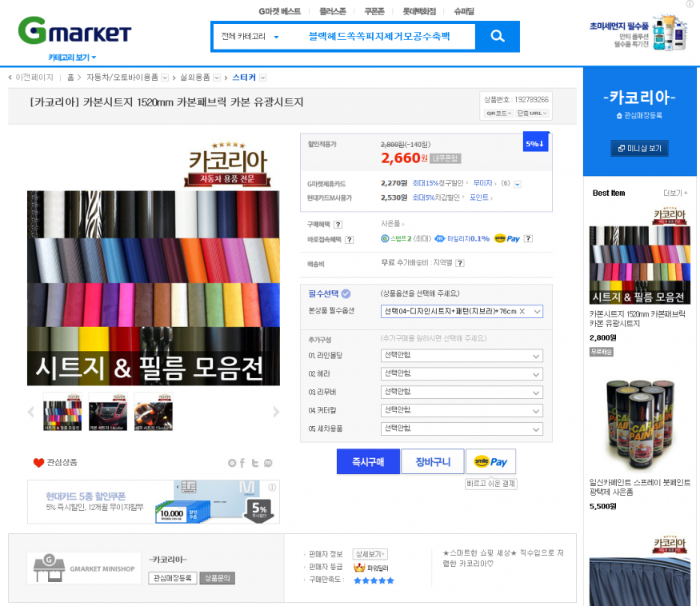Share product via Facebook icon
Image resolution: width=700 pixels, height=606 pixels.
(242, 463)
